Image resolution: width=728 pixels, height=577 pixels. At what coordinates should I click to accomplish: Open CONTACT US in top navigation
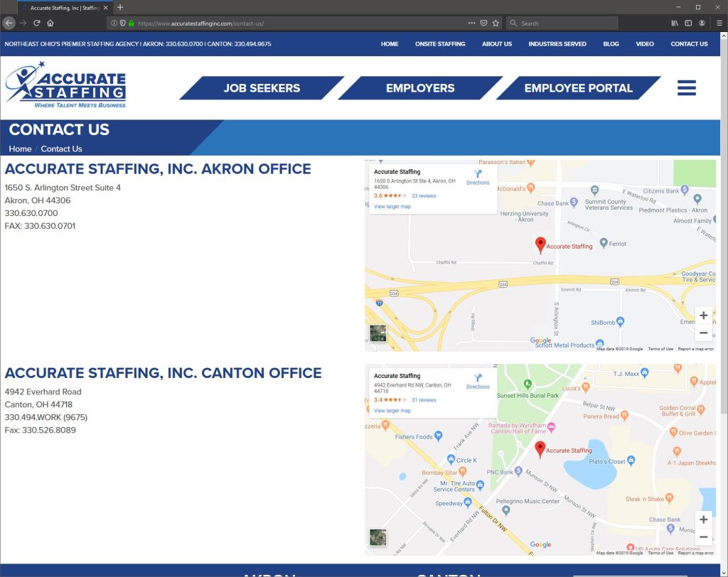[x=689, y=44]
